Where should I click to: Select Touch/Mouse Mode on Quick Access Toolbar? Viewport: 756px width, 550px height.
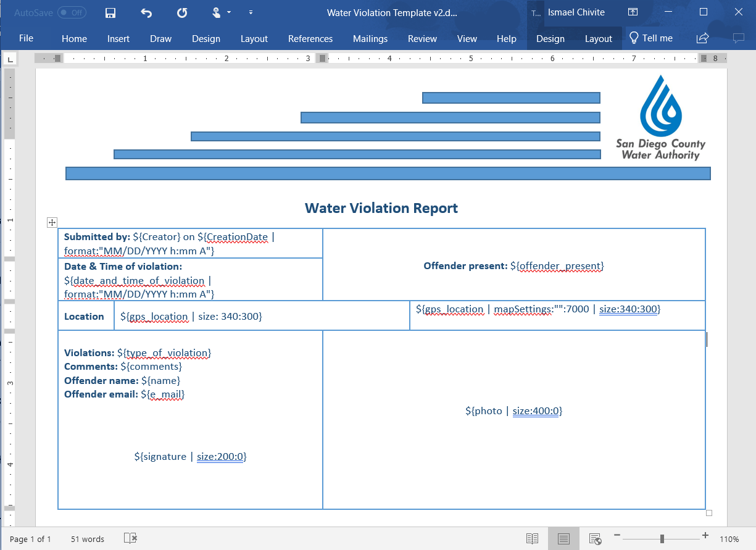[x=215, y=12]
